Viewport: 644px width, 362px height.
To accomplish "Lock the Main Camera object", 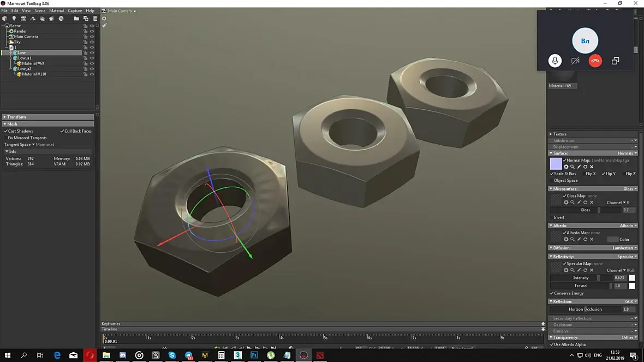I will click(86, 37).
